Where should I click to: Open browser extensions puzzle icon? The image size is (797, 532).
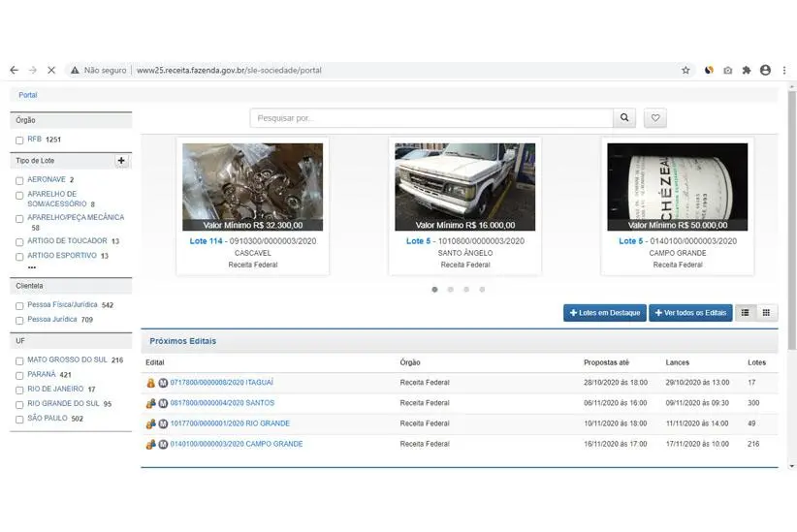click(746, 71)
